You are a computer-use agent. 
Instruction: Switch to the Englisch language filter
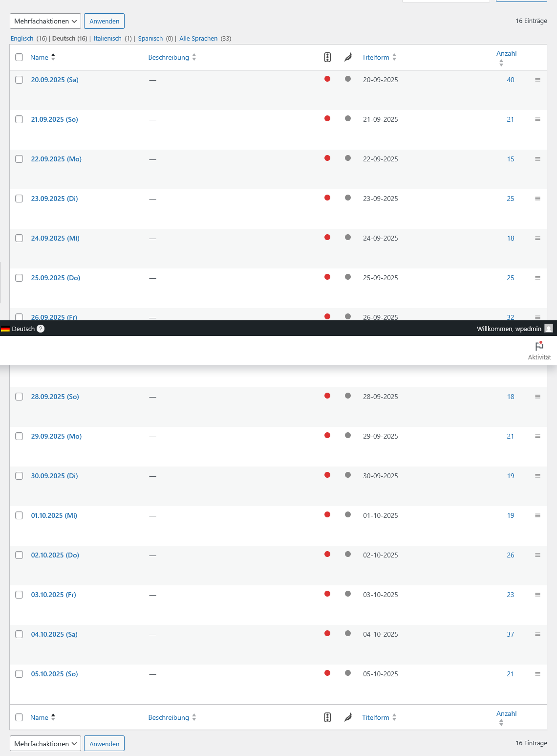tap(22, 39)
